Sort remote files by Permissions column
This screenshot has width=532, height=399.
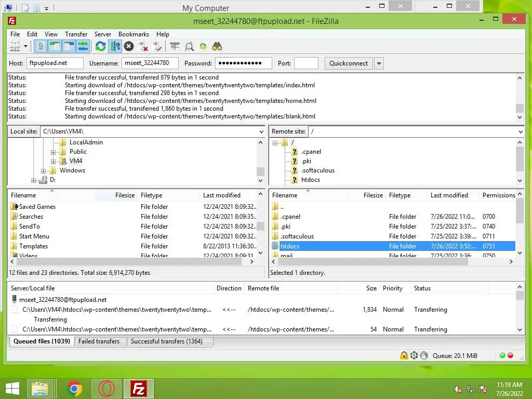[498, 195]
